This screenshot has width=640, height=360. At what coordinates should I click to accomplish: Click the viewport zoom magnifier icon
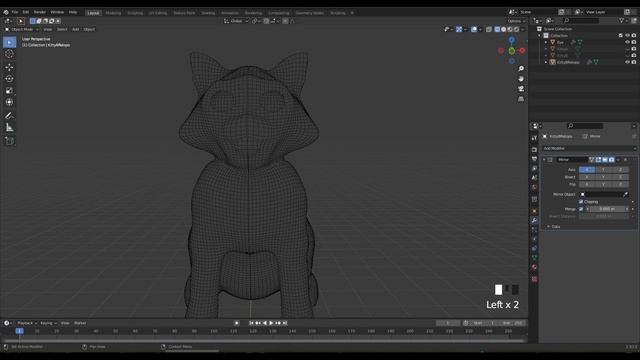[521, 69]
